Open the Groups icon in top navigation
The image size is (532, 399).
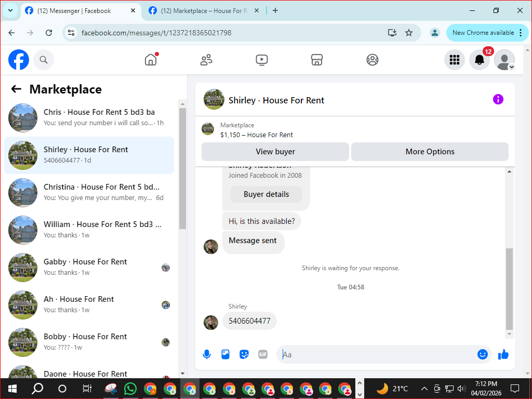(372, 60)
